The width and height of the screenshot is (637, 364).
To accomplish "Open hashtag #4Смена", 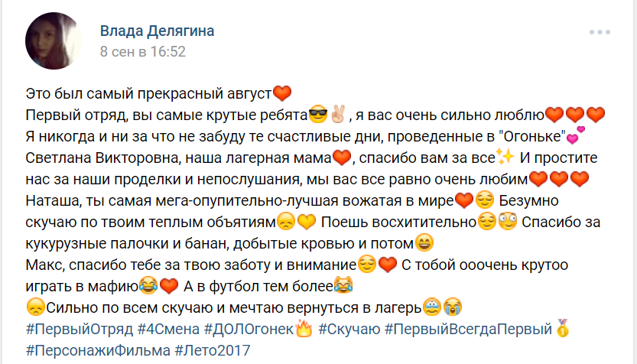I will point(168,329).
